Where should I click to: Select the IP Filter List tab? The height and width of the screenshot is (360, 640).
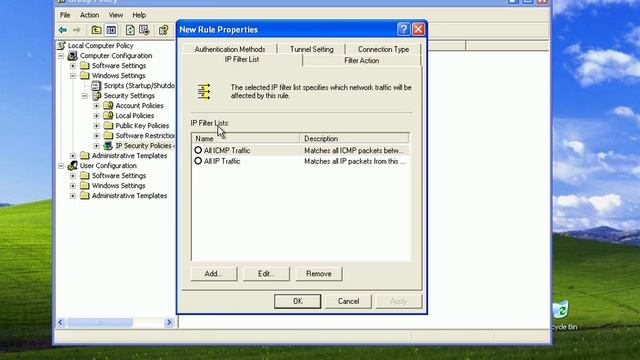242,59
